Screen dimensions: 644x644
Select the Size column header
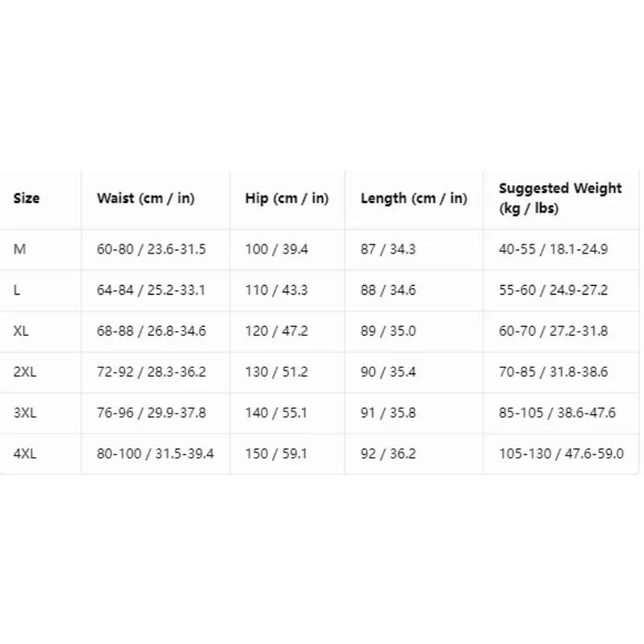click(27, 198)
